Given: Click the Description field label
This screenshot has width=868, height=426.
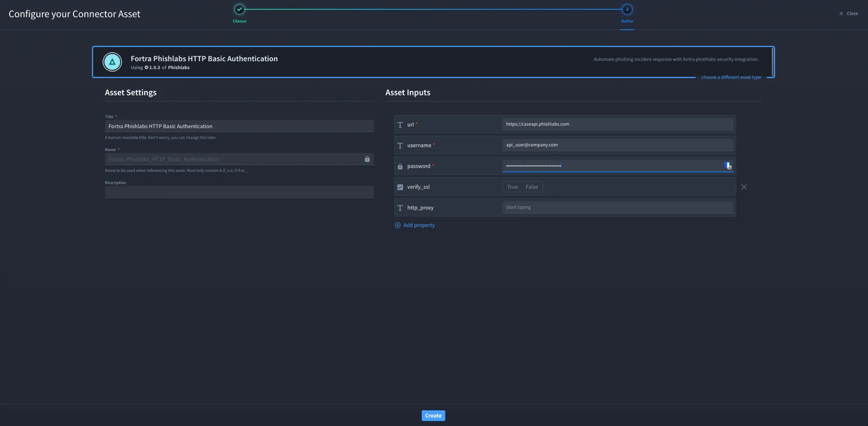Looking at the screenshot, I should coord(116,183).
